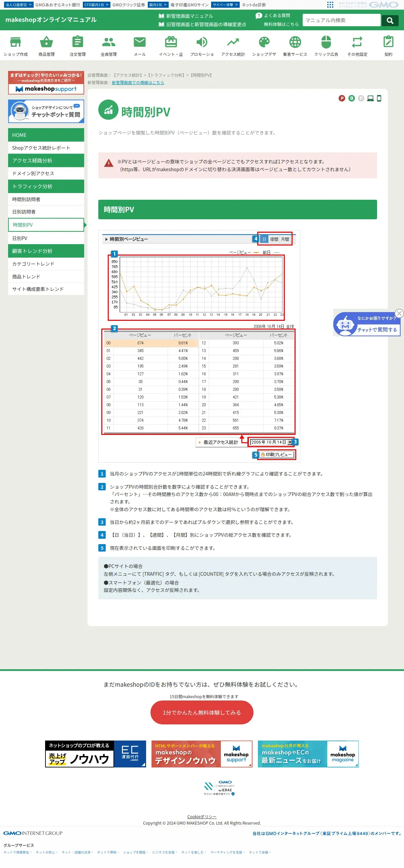404x868 pixels.
Task: Open makeshopのデザインノウハウ banner
Action: click(x=202, y=754)
